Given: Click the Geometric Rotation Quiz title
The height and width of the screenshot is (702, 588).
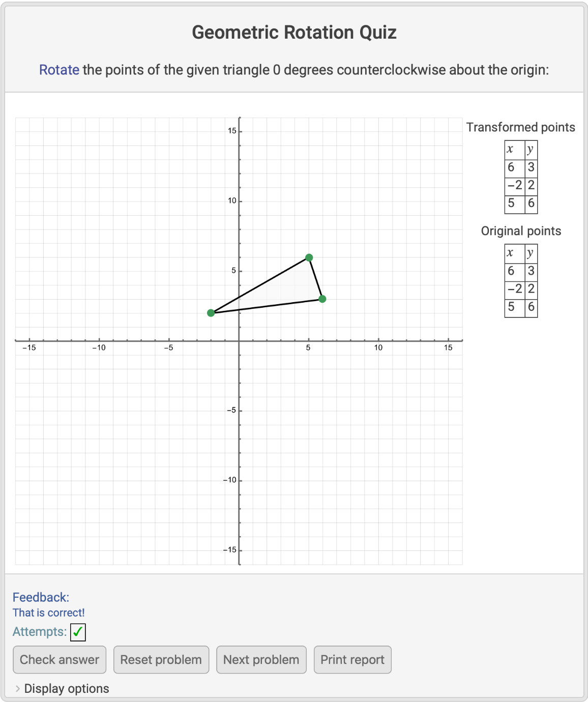Looking at the screenshot, I should pyautogui.click(x=294, y=33).
